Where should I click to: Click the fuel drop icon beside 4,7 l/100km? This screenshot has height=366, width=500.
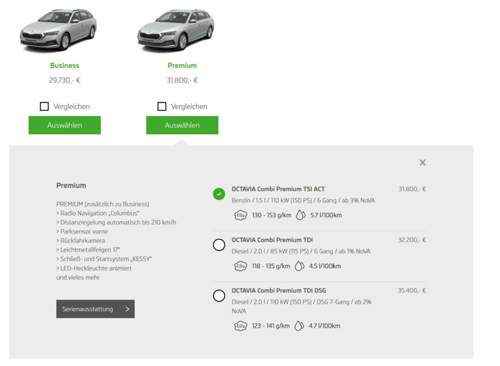tap(299, 325)
